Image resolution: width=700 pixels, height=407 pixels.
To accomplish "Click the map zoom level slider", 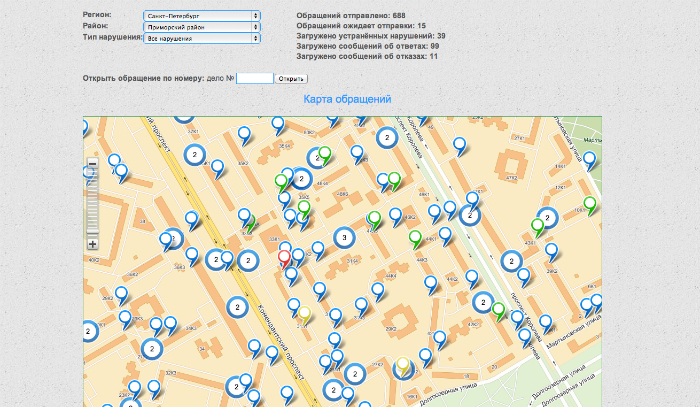I will [x=93, y=203].
